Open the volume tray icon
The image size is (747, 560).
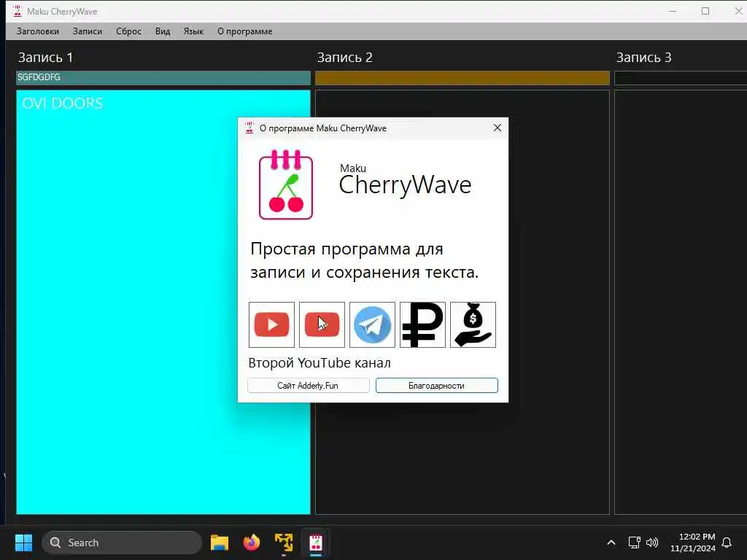652,542
